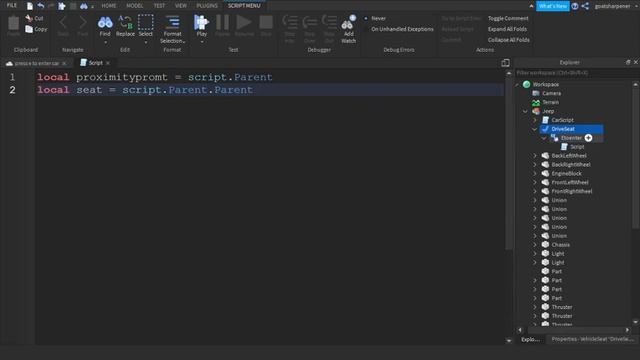
Task: Click the binoculars icon in quick access bar
Action: pyautogui.click(x=84, y=6)
